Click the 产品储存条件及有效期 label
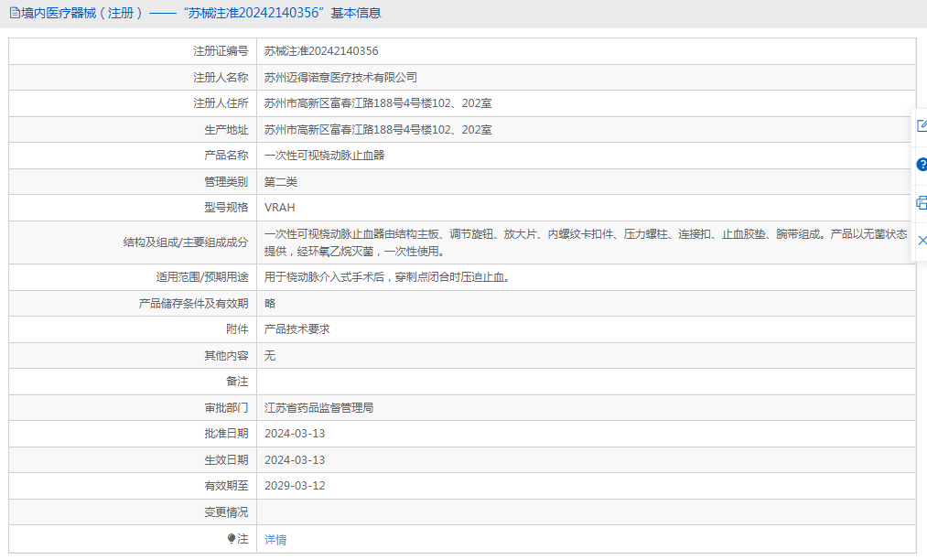The height and width of the screenshot is (560, 927). click(x=193, y=304)
